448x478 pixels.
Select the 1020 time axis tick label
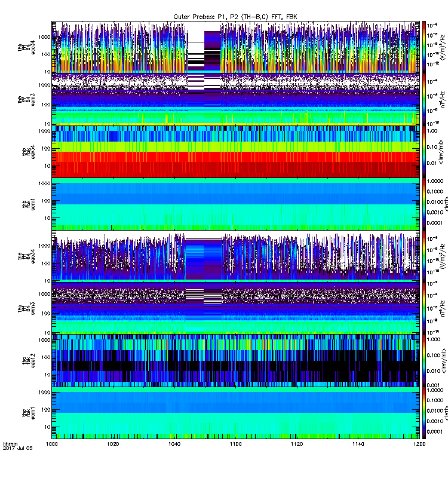click(x=113, y=444)
